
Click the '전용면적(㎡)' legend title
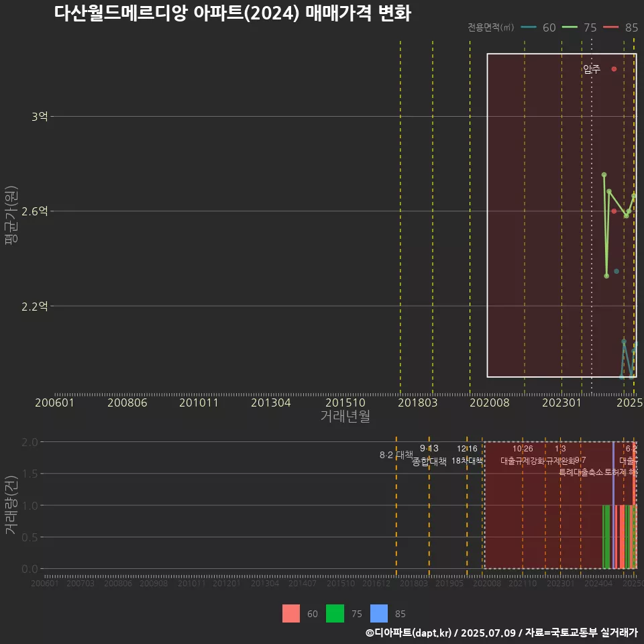491,28
